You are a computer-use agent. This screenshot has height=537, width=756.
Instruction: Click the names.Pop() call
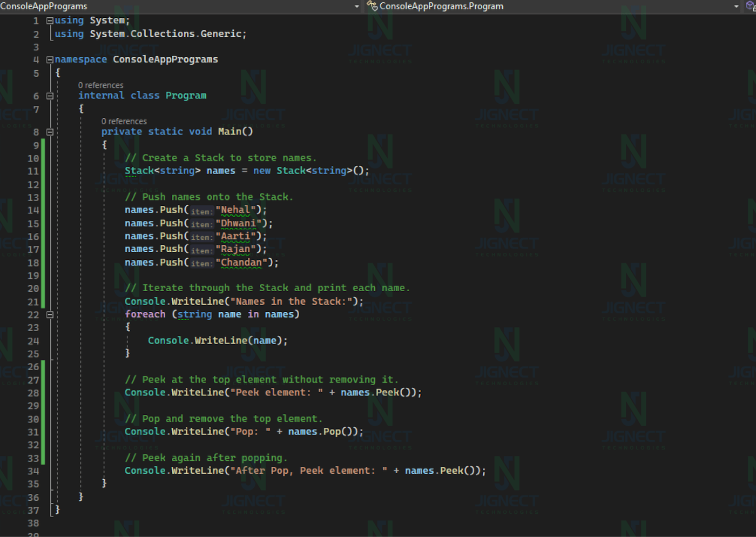(322, 432)
